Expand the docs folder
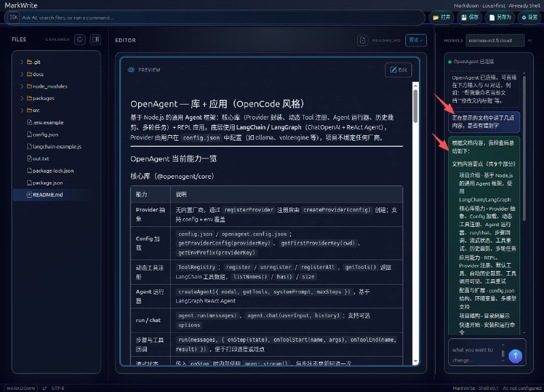Viewport: 544px width, 392px height. click(22, 74)
